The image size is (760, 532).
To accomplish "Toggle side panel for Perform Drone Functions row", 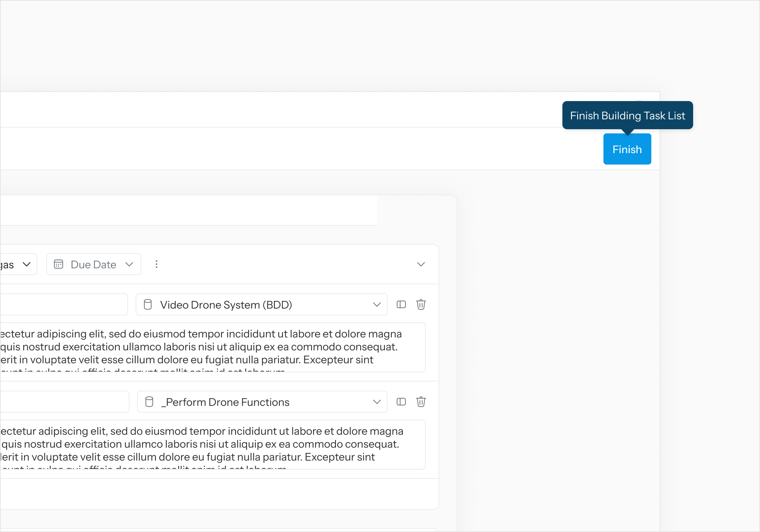I will [x=401, y=402].
